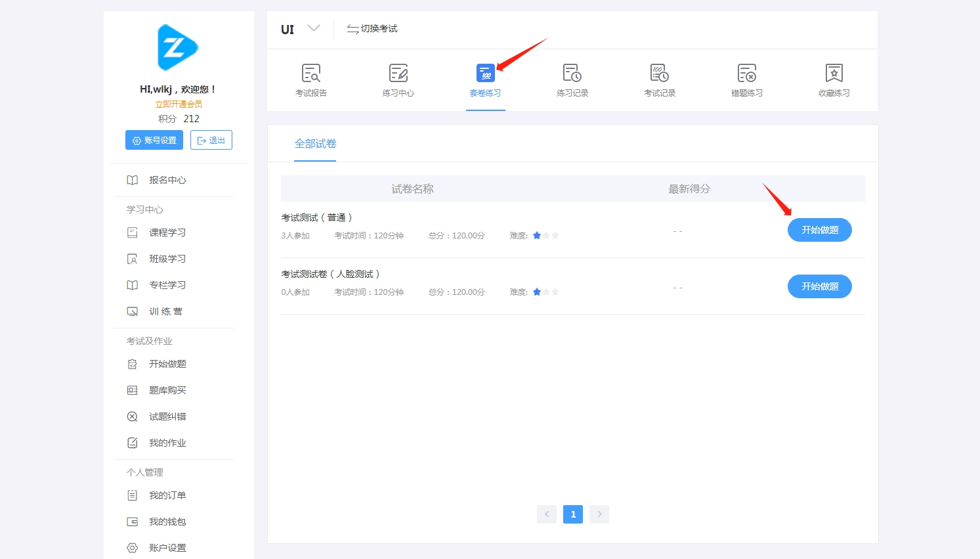Click 开始做题 for 考试测试（普通）
This screenshot has width=980, height=559.
point(820,230)
